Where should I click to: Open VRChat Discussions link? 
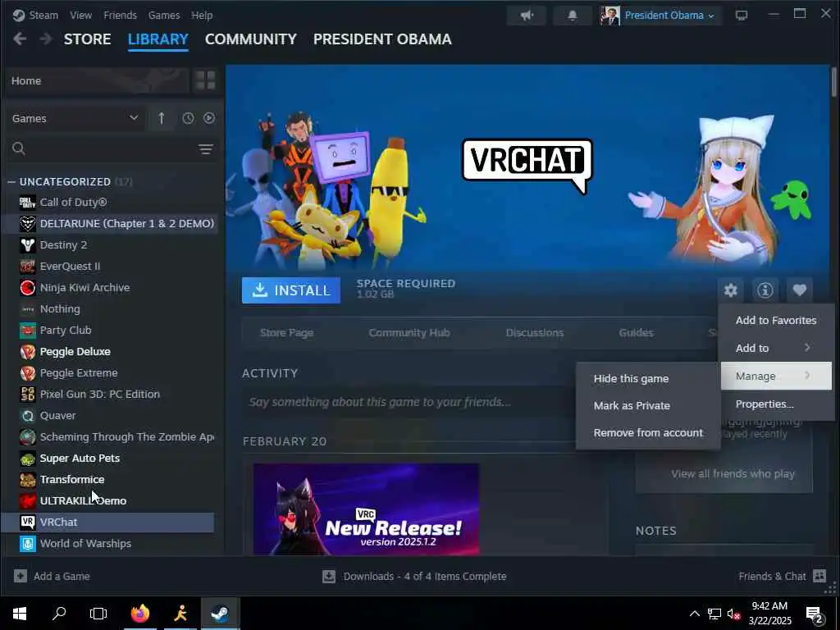[535, 333]
